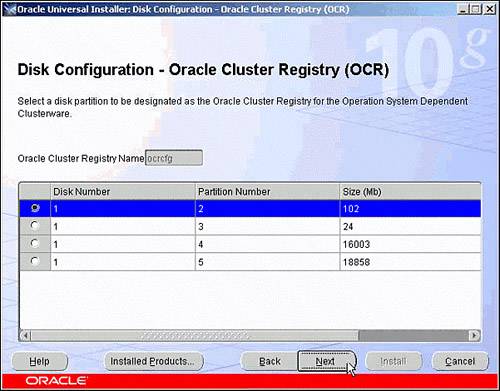Viewport: 500px width, 391px height.
Task: Minimize the Oracle Universal Installer window
Action: click(x=463, y=9)
